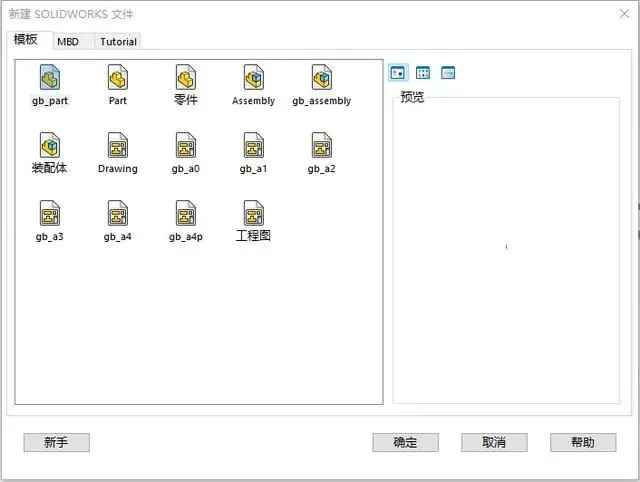The height and width of the screenshot is (482, 640).
Task: Cancel with the 取消 button
Action: [494, 442]
